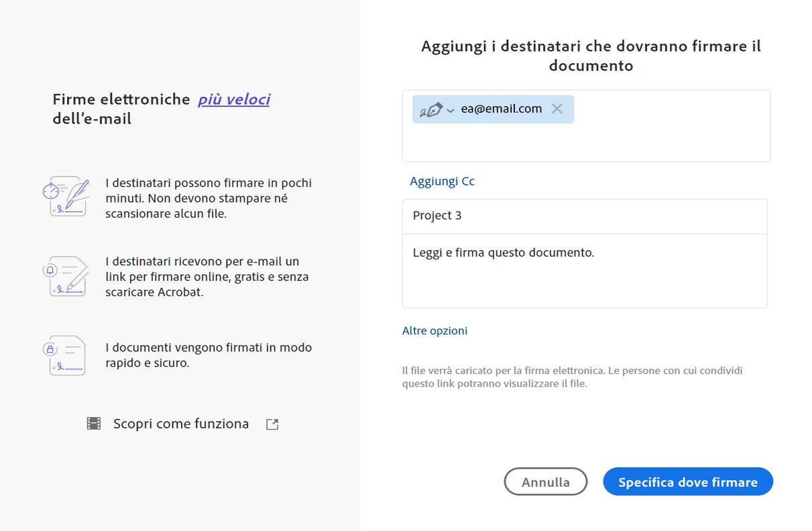Screen dimensions: 812x531
Task: Focus the "Project 3" subject field
Action: pos(584,216)
